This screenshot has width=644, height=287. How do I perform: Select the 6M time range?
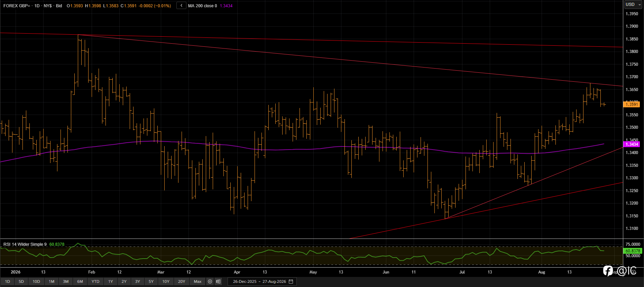80,281
